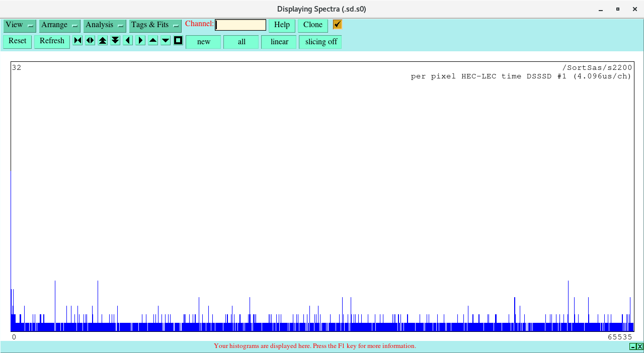Viewport: 644px width, 353px height.
Task: Click the horizontal expand diamond-arrows icon
Action: tap(90, 41)
